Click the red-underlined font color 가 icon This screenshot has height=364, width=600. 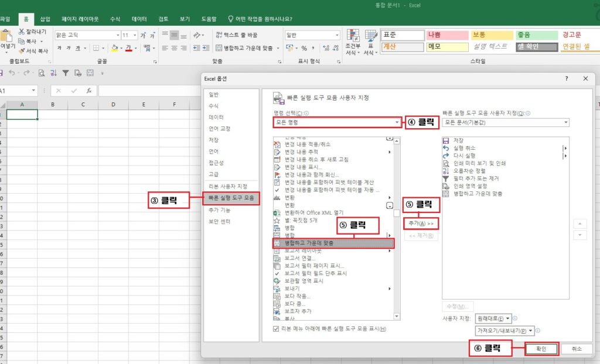coord(128,48)
